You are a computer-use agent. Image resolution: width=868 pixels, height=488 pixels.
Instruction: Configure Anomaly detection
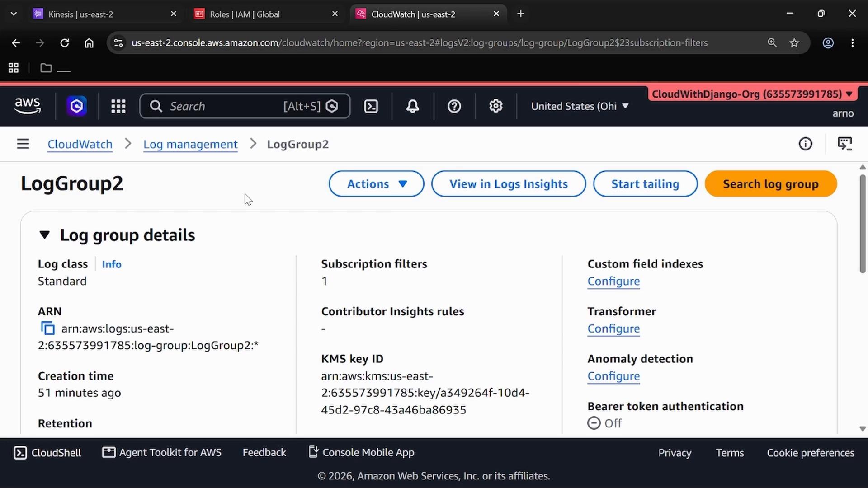613,376
